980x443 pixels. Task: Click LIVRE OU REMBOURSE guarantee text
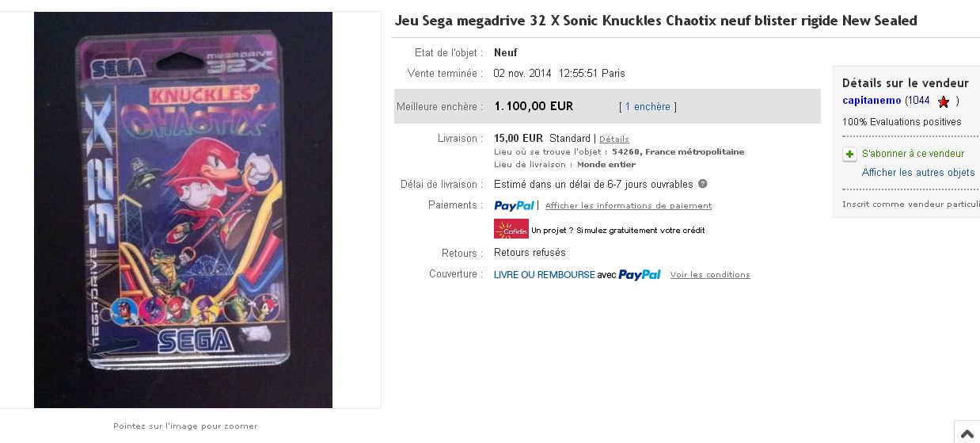click(544, 275)
